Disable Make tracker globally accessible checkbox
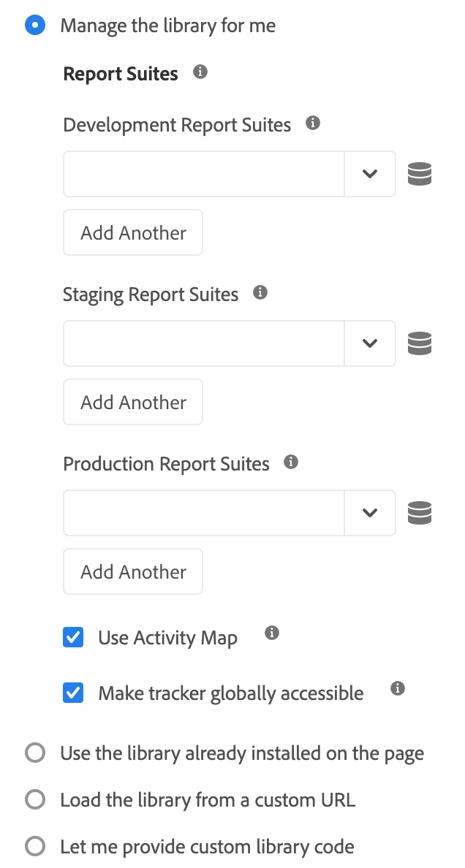465x868 pixels. (x=73, y=693)
